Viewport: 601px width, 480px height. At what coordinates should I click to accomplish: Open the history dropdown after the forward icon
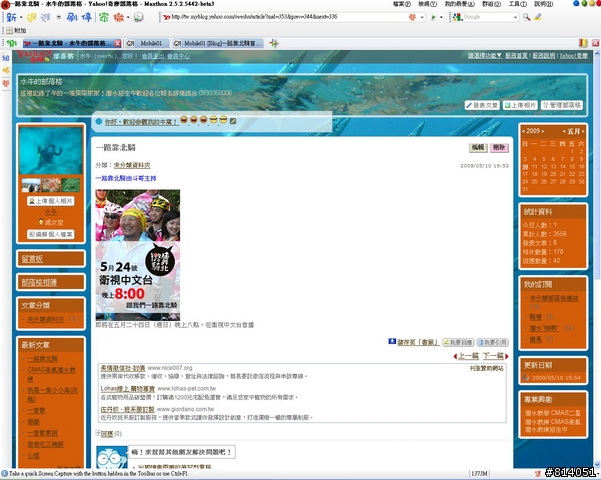[x=59, y=17]
